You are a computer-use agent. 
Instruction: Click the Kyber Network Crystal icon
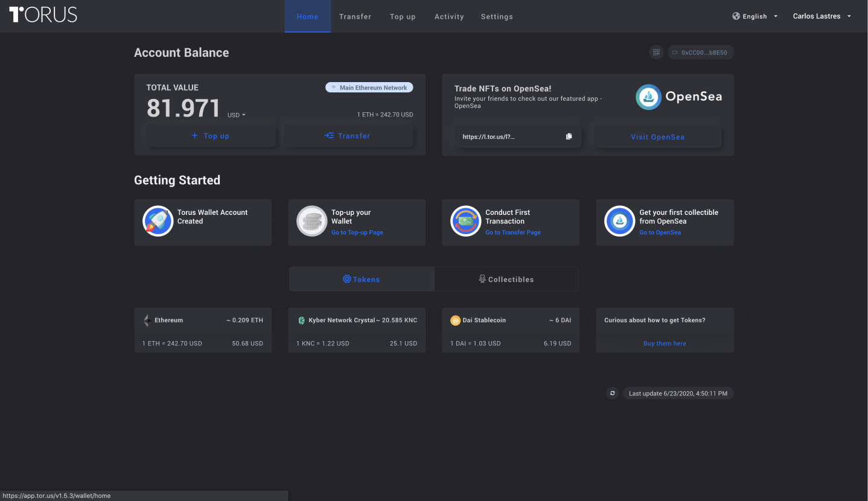click(x=302, y=321)
